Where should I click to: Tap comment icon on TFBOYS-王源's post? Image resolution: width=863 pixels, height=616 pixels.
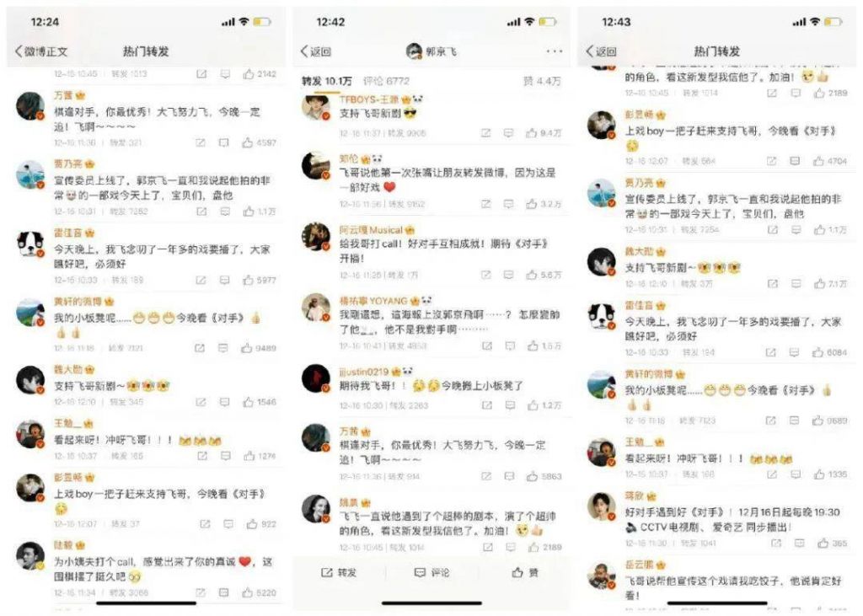click(508, 133)
